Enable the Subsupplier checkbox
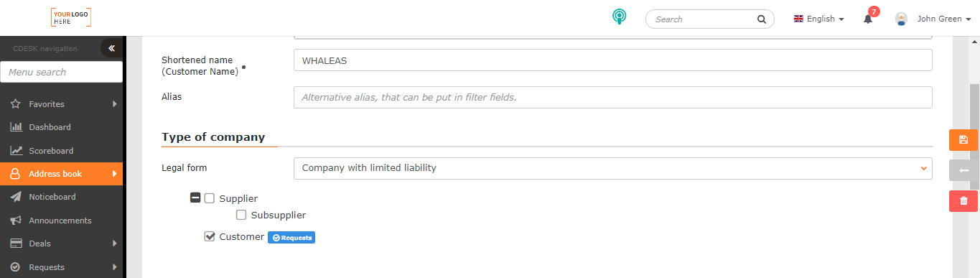 pyautogui.click(x=241, y=215)
